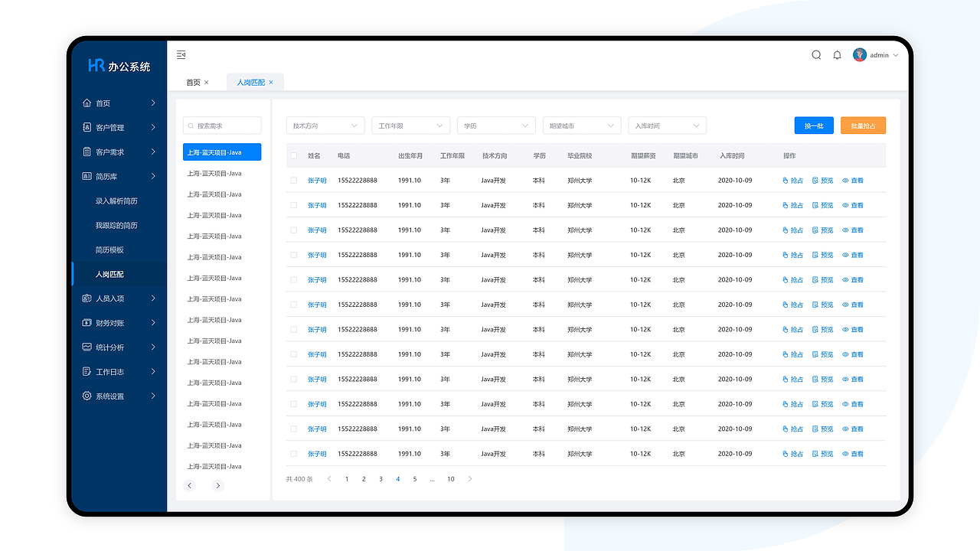
Task: Click 拾占 in the last table row
Action: pyautogui.click(x=793, y=454)
